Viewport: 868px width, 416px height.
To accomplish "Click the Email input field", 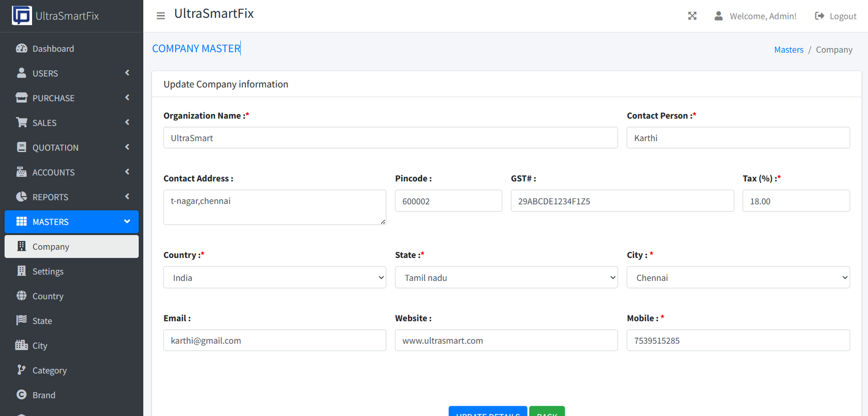I will [x=275, y=341].
